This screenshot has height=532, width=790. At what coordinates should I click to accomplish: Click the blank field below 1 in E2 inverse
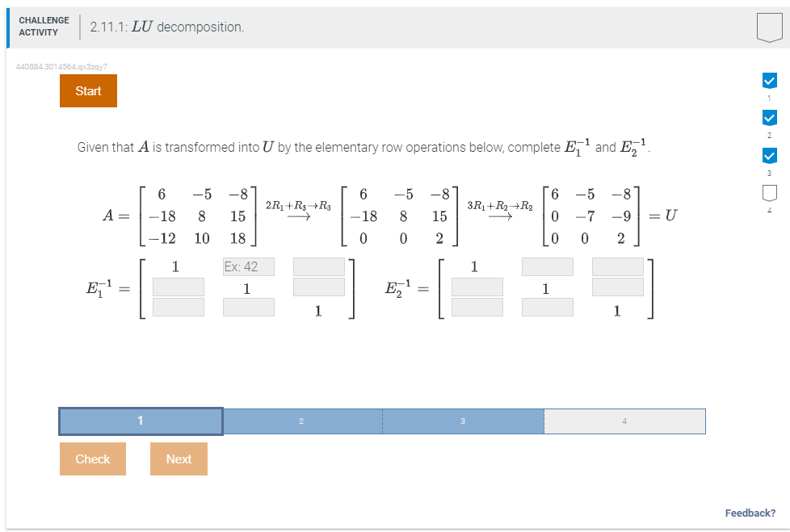pos(476,287)
